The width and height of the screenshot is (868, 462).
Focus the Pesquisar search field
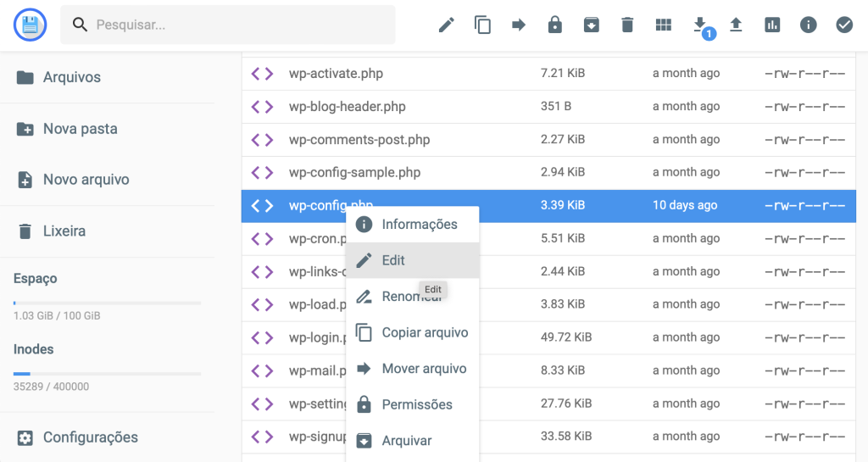pos(227,25)
